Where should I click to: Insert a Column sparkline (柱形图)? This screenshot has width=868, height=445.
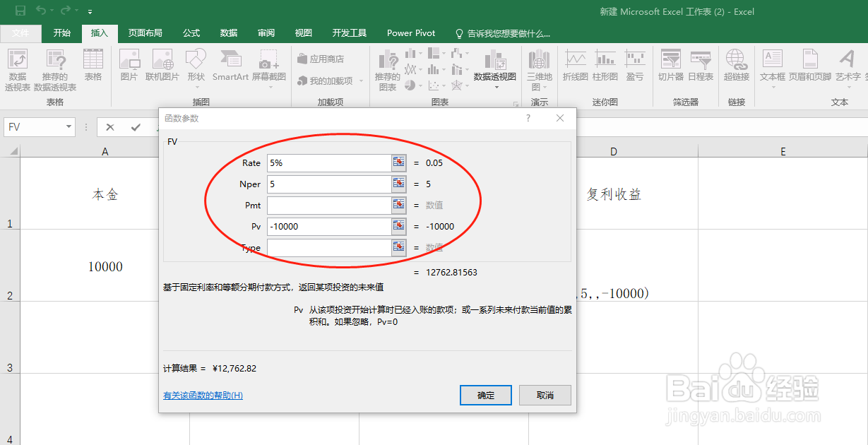click(605, 66)
